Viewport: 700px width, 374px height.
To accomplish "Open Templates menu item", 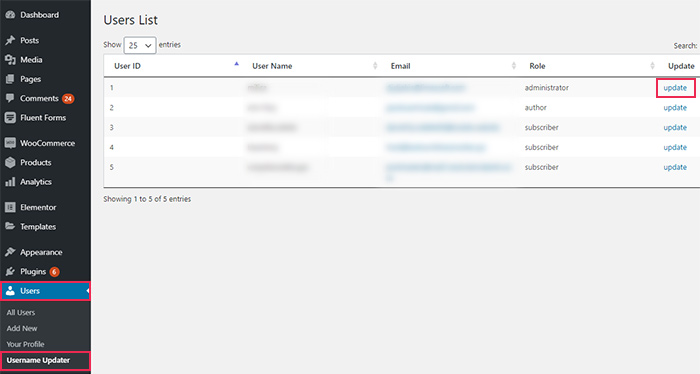I will [x=38, y=226].
